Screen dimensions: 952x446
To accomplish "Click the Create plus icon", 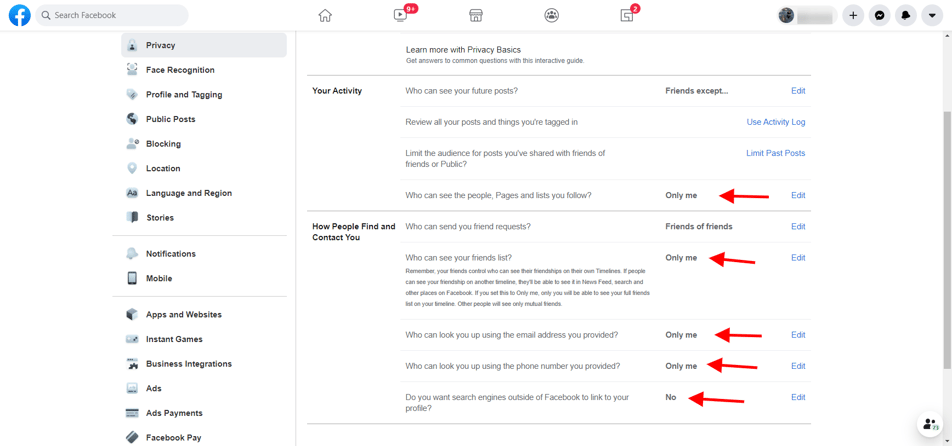I will point(853,16).
